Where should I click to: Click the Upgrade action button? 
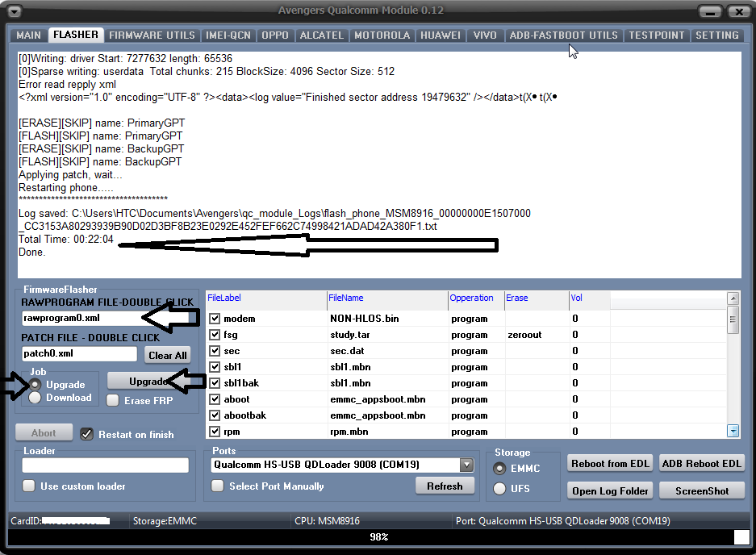(148, 382)
